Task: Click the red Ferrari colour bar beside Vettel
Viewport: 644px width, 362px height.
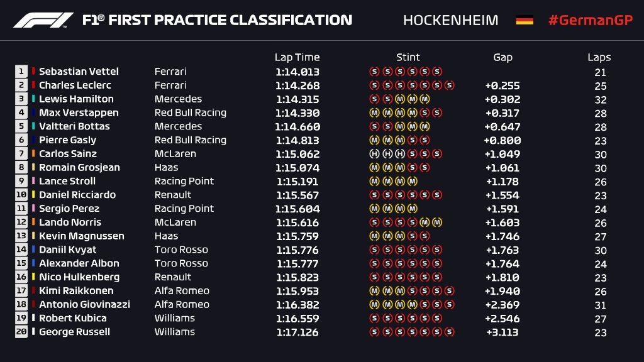Action: (x=33, y=72)
